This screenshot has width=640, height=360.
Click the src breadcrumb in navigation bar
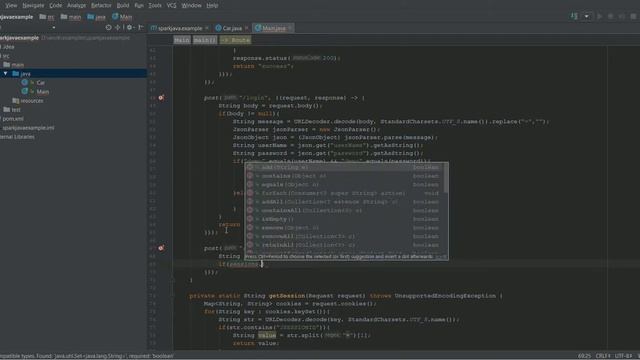tap(47, 17)
